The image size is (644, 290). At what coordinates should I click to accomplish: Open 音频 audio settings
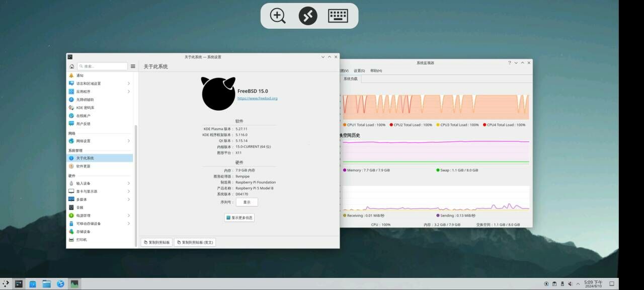101,207
